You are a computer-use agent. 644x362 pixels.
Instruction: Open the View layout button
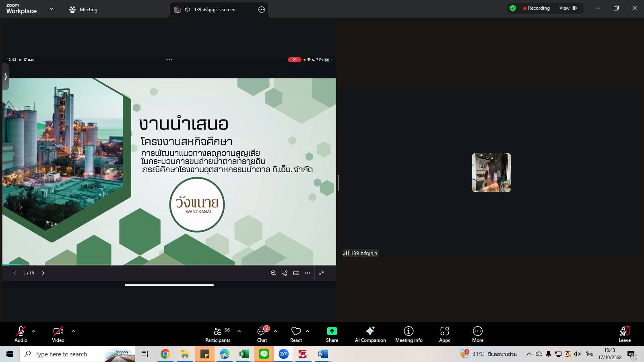coord(568,8)
